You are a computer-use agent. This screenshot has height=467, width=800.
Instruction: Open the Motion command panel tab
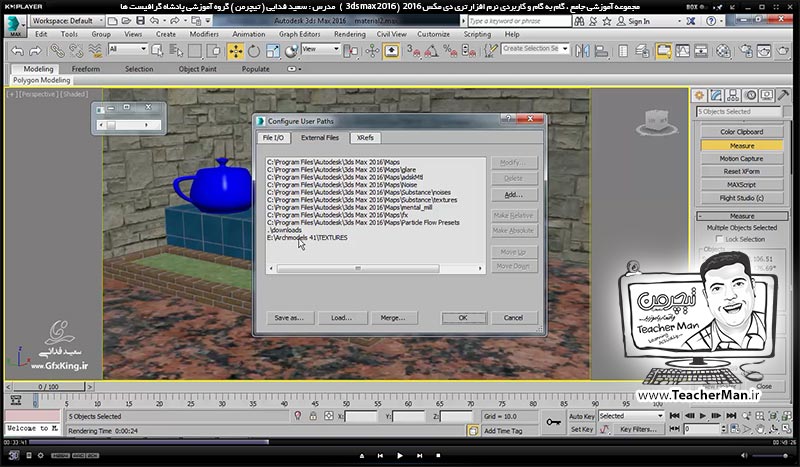pos(750,95)
